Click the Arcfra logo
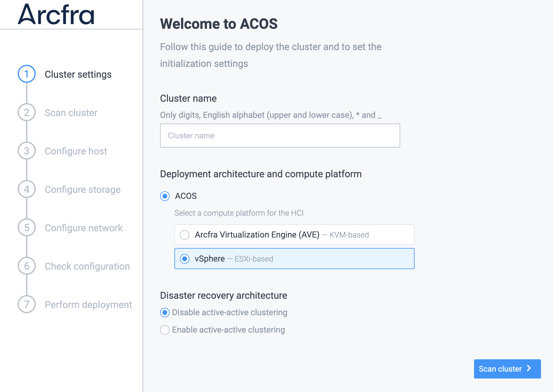 [x=56, y=14]
